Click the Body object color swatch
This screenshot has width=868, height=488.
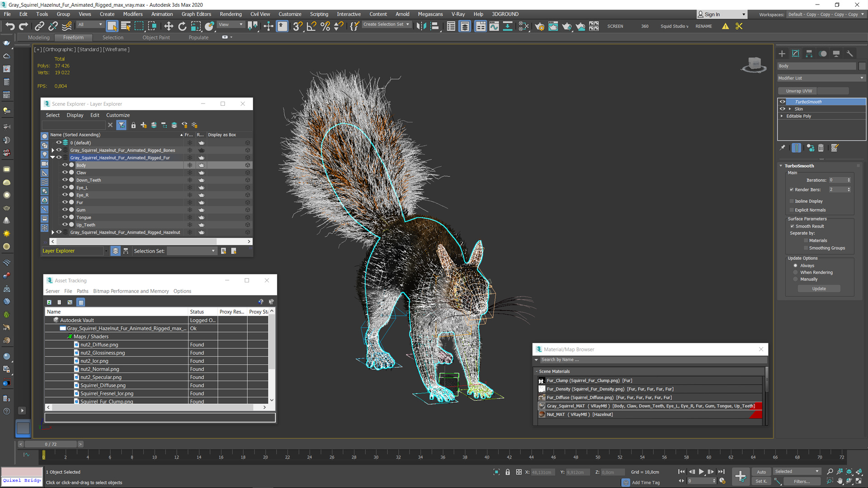862,66
